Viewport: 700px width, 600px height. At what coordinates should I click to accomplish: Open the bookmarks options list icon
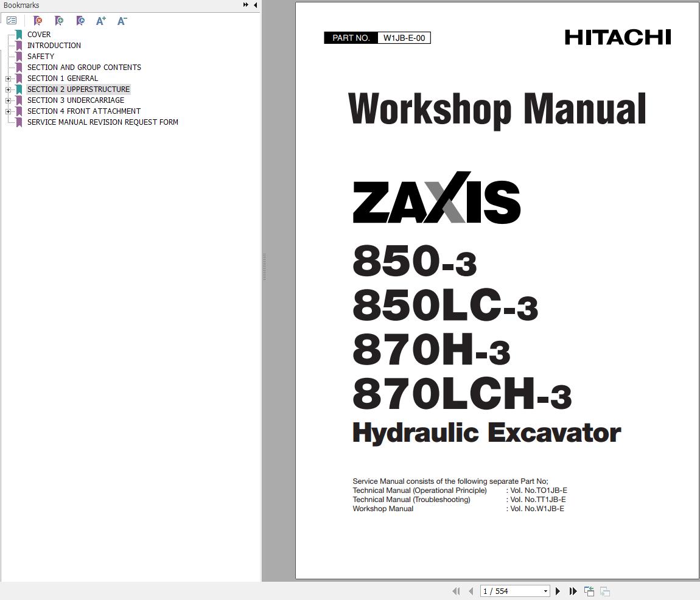point(12,21)
